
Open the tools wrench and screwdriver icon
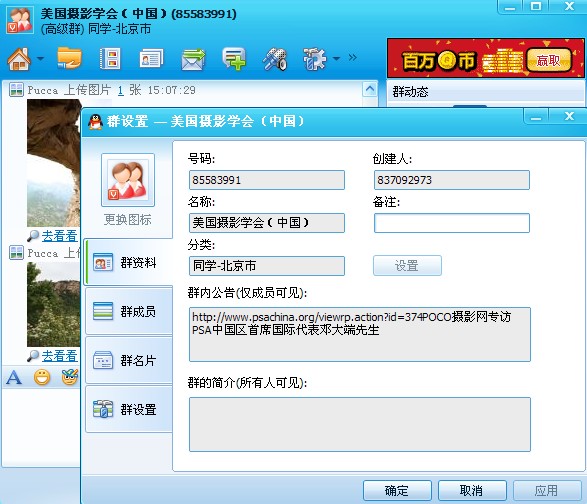click(275, 59)
